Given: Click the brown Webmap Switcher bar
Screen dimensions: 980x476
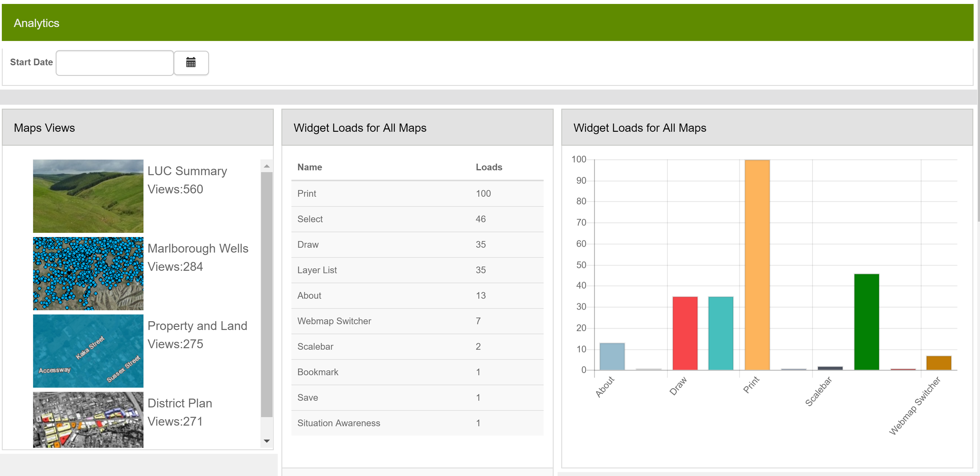Looking at the screenshot, I should tap(939, 363).
